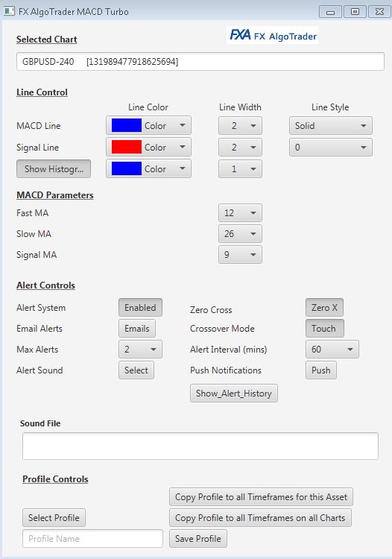Toggle Emails alert button
The width and height of the screenshot is (392, 559).
point(137,329)
